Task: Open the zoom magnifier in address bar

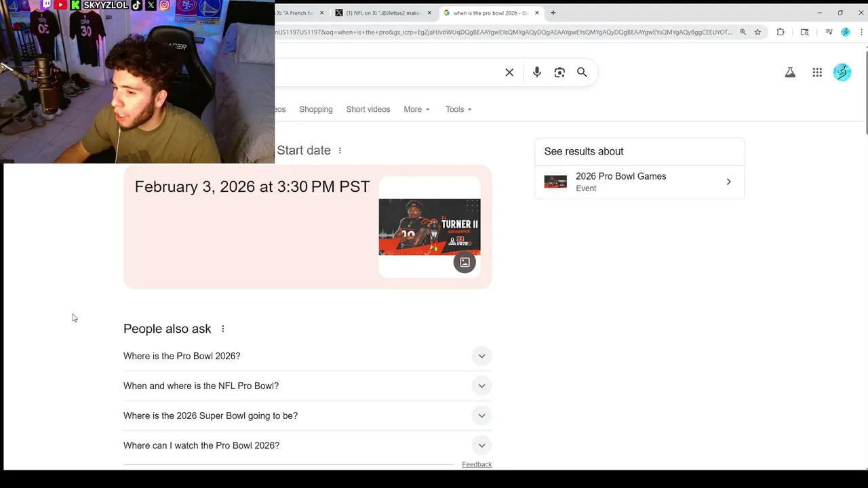Action: coord(743,32)
